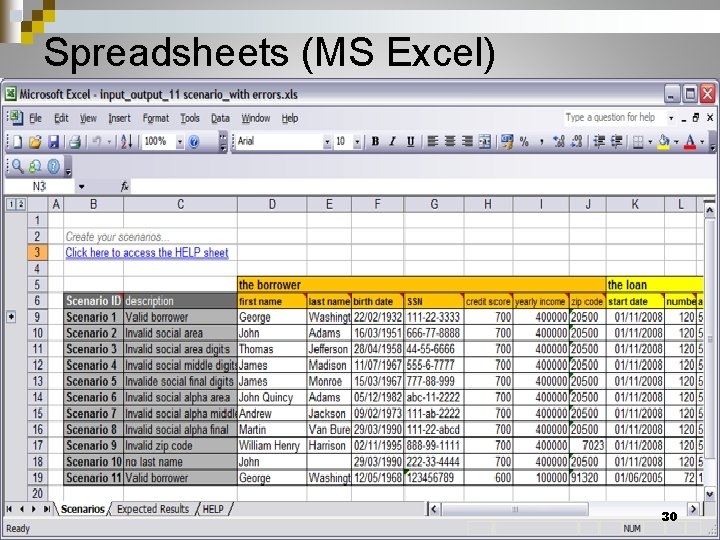Open the zoom percentage dropdown

pos(180,142)
